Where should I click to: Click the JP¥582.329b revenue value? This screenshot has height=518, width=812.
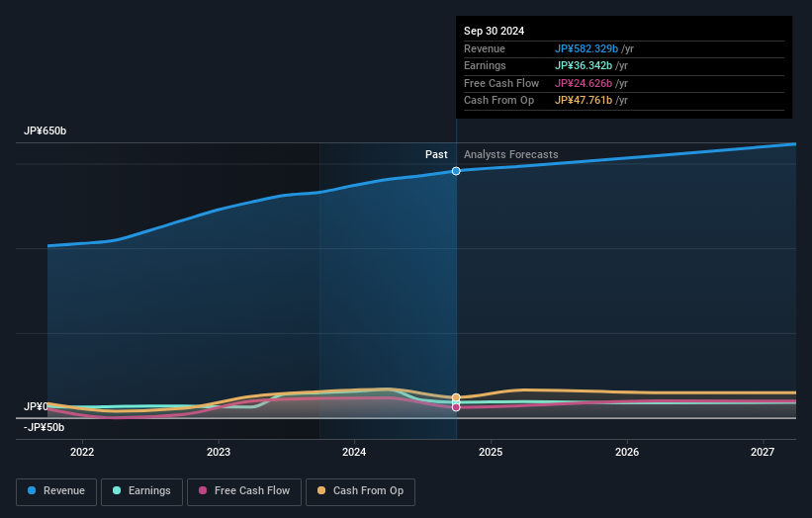(586, 48)
